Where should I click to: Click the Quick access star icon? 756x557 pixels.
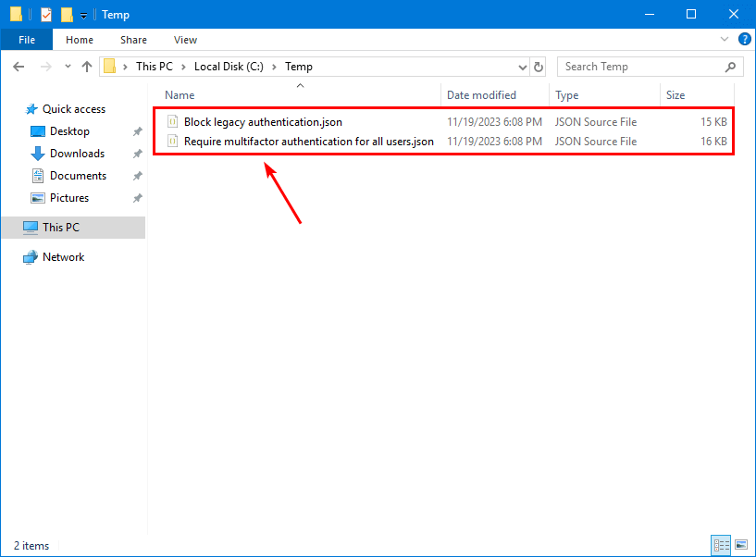[x=31, y=109]
